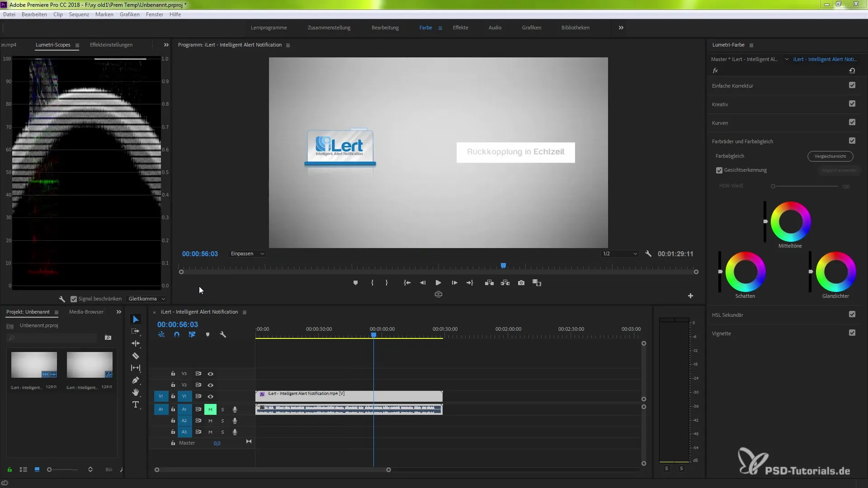This screenshot has height=488, width=868.
Task: Open Einpassen zoom level dropdown
Action: (247, 254)
